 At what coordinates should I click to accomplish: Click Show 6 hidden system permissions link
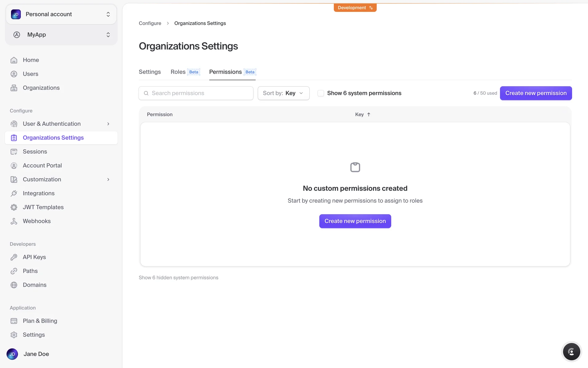(x=178, y=278)
